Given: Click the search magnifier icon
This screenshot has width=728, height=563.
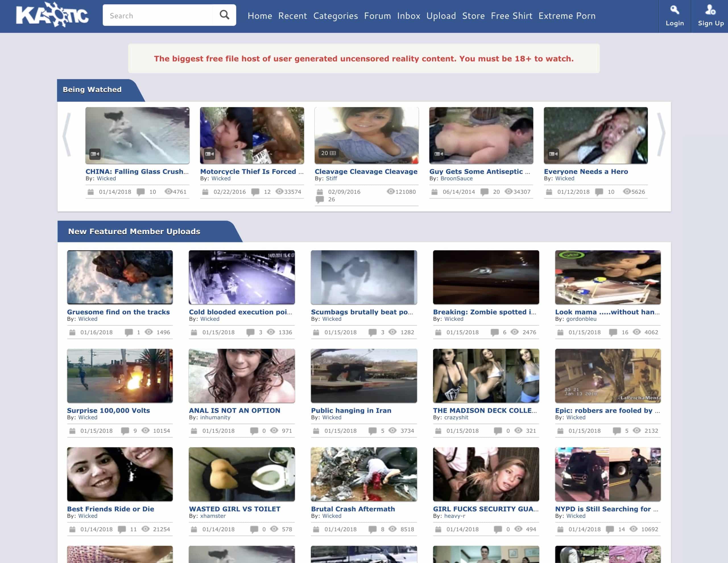Looking at the screenshot, I should (224, 15).
